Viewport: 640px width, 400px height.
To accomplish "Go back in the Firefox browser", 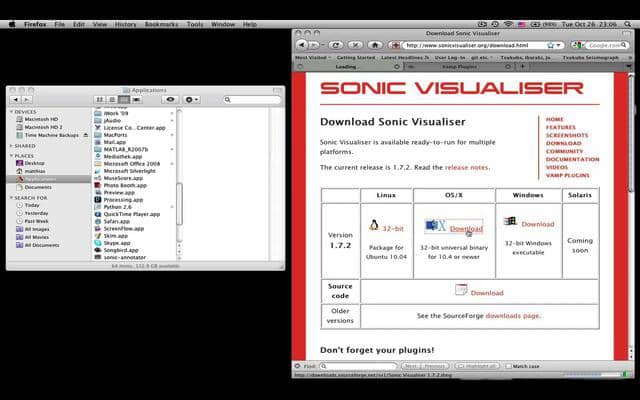I will [302, 45].
